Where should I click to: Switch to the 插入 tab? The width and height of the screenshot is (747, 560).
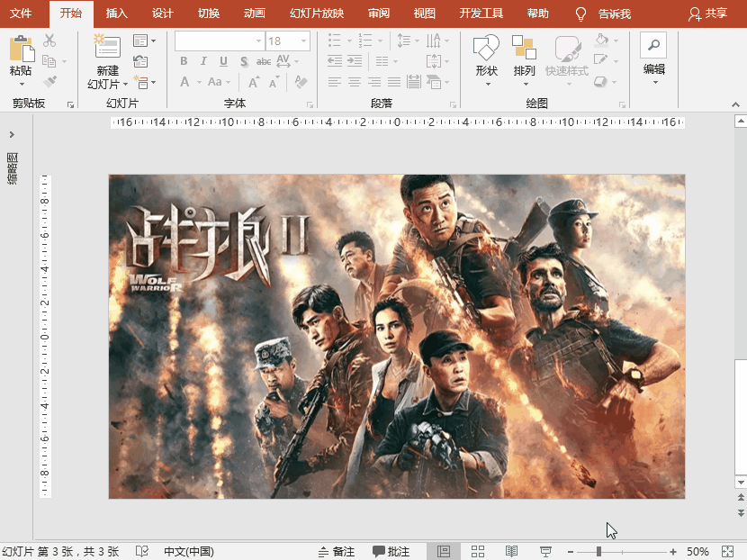coord(116,14)
